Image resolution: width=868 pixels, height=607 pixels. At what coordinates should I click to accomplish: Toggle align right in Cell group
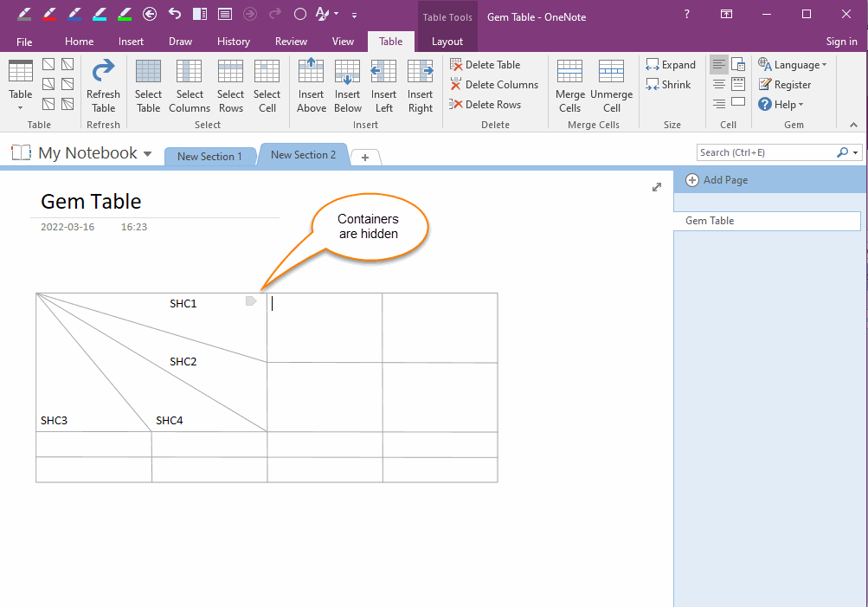[x=719, y=104]
